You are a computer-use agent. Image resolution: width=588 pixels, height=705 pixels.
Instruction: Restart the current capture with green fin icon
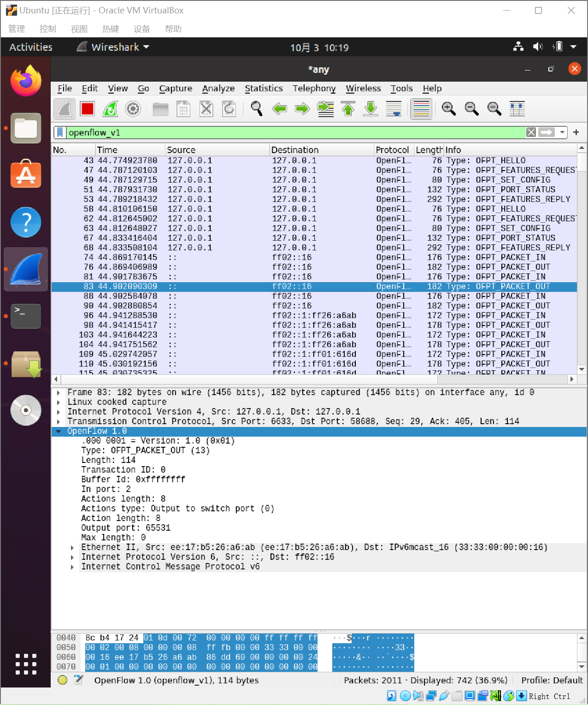click(110, 109)
